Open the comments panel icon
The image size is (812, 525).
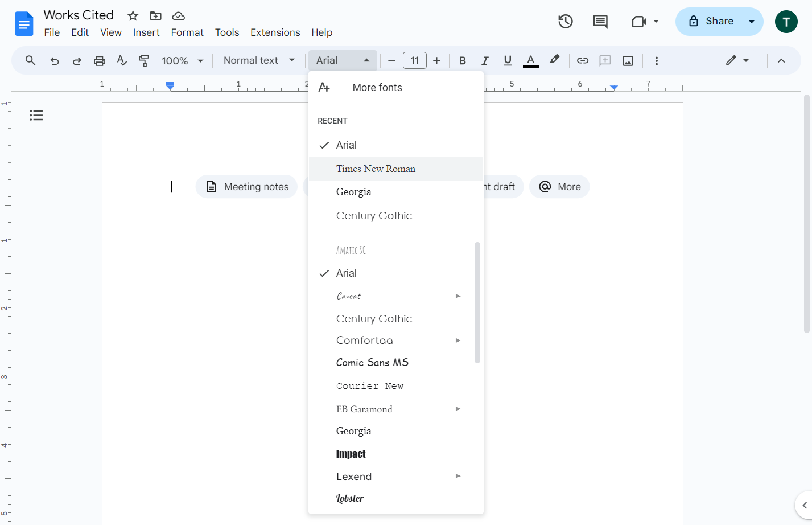coord(600,22)
